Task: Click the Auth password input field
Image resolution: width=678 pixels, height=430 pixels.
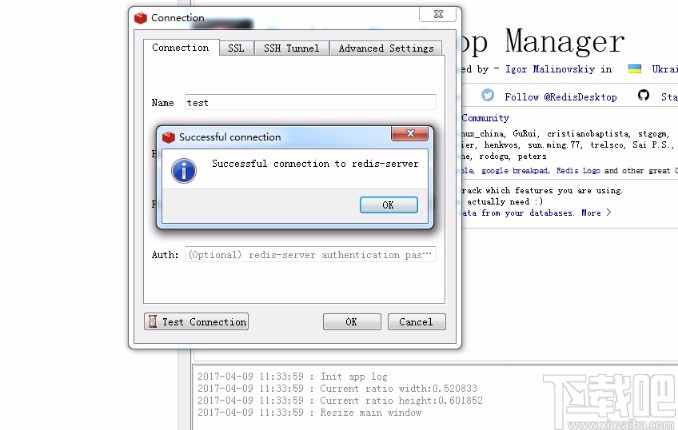Action: point(310,254)
